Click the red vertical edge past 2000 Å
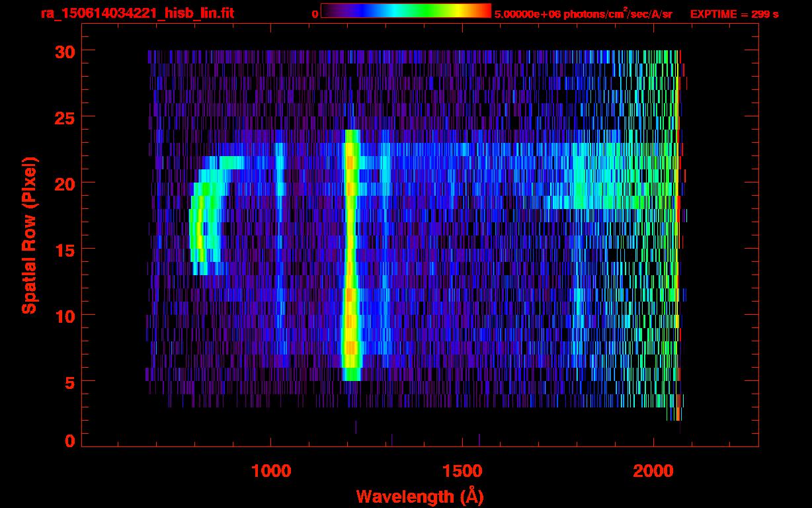812x508 pixels. (x=679, y=232)
